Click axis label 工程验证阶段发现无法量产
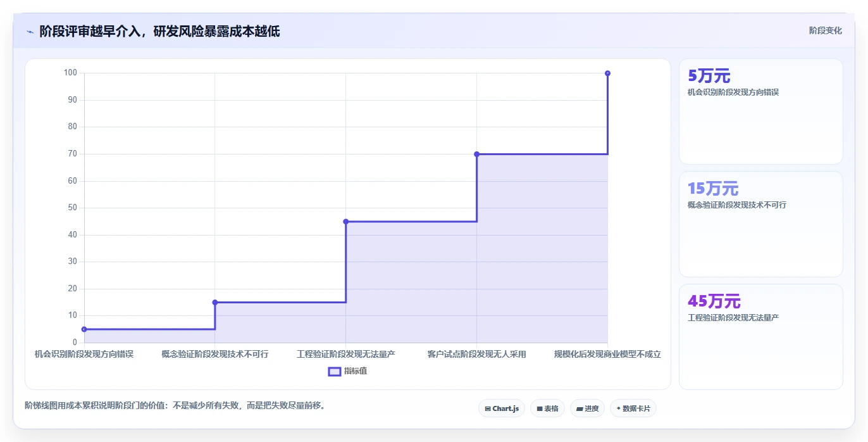868x442 pixels. (346, 354)
